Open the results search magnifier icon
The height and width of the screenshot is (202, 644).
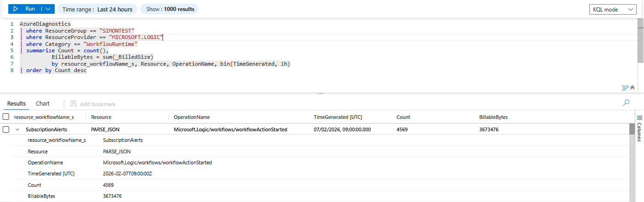click(626, 103)
